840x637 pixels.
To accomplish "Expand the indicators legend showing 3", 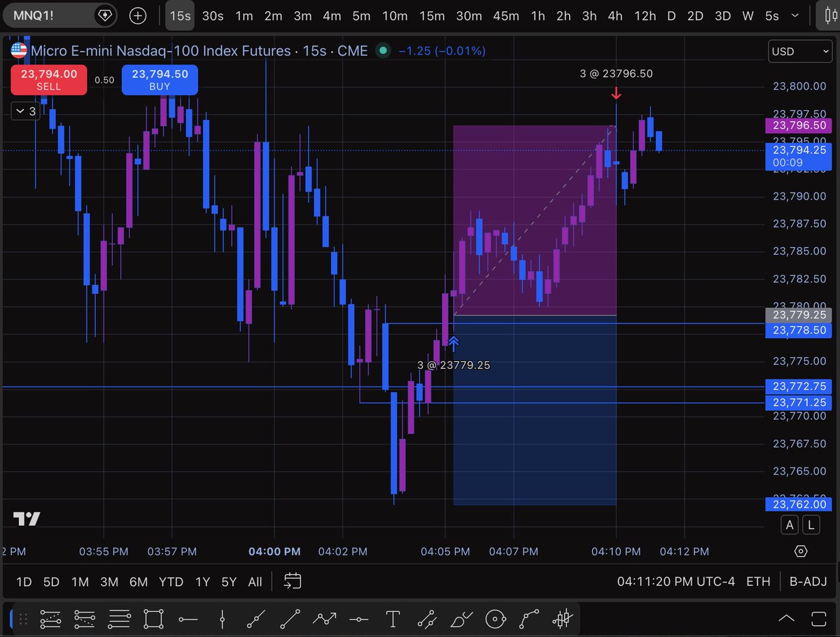I will pyautogui.click(x=26, y=111).
